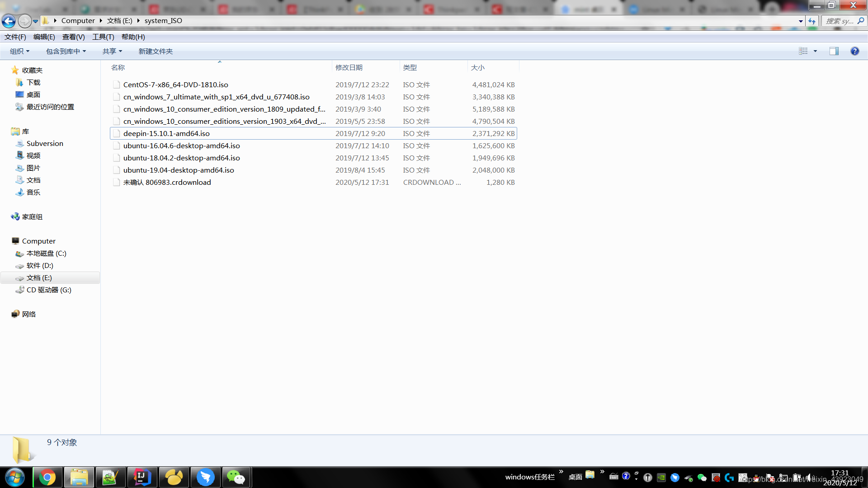Click the Windows Start orb
This screenshot has width=868, height=488.
[15, 477]
